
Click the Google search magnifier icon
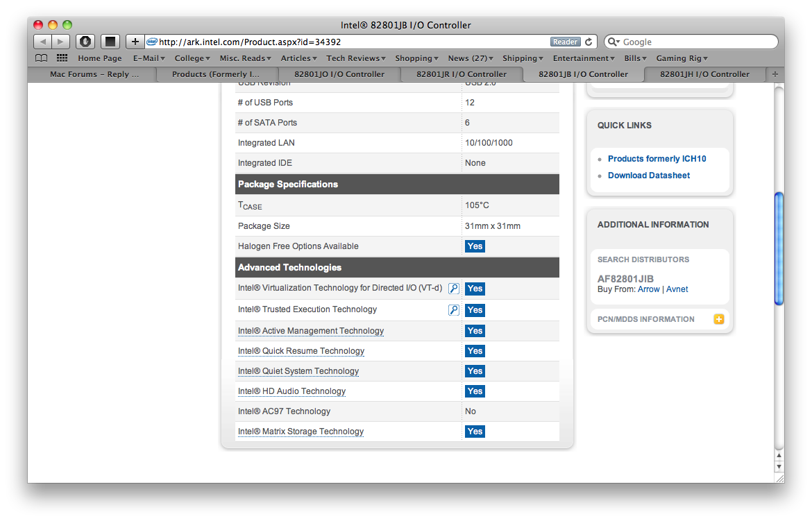click(x=613, y=42)
